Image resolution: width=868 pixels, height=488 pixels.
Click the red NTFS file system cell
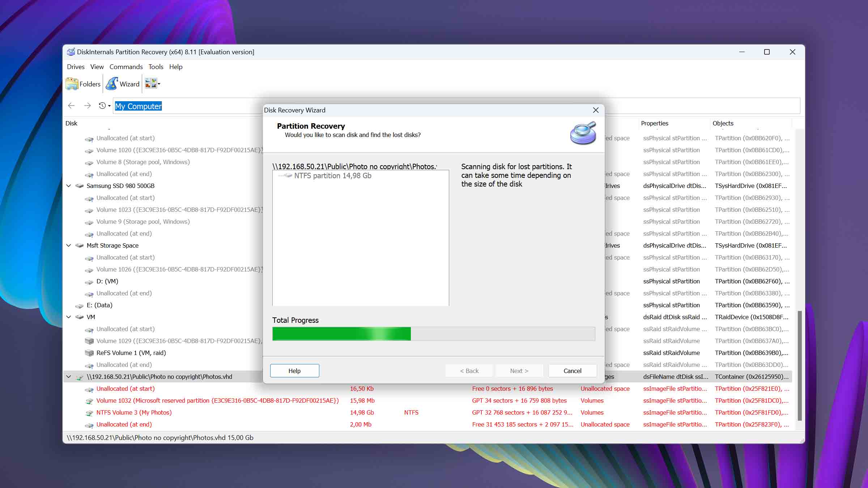click(411, 412)
